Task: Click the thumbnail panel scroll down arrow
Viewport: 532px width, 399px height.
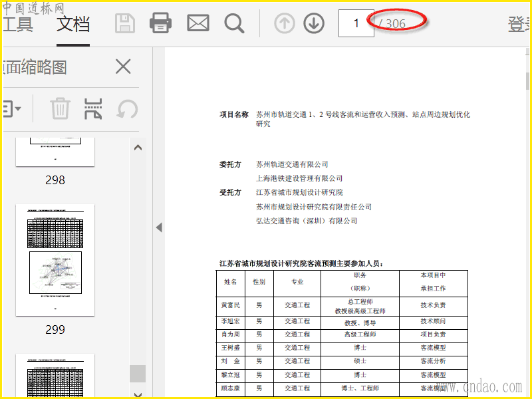Action: [138, 394]
